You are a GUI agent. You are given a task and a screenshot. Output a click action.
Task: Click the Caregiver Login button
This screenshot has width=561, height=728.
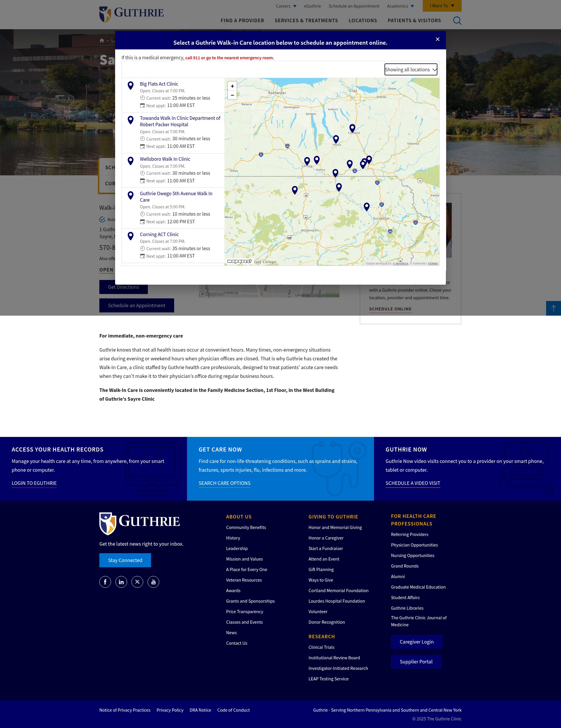pos(416,642)
